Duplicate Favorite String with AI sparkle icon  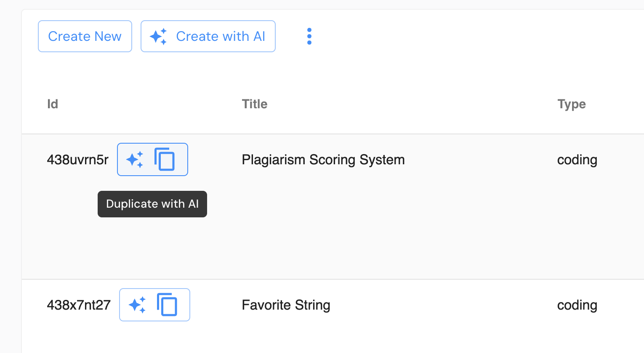pyautogui.click(x=137, y=305)
